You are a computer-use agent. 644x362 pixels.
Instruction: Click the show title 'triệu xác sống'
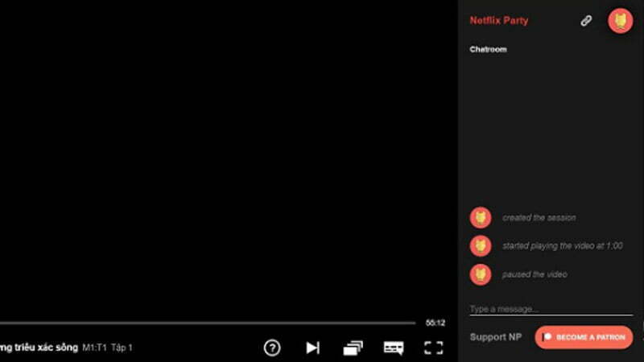click(46, 348)
